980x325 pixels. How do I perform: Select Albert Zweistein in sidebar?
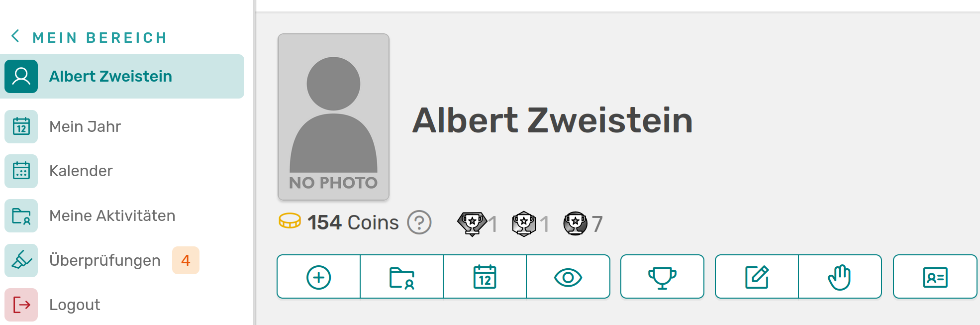[x=110, y=77]
